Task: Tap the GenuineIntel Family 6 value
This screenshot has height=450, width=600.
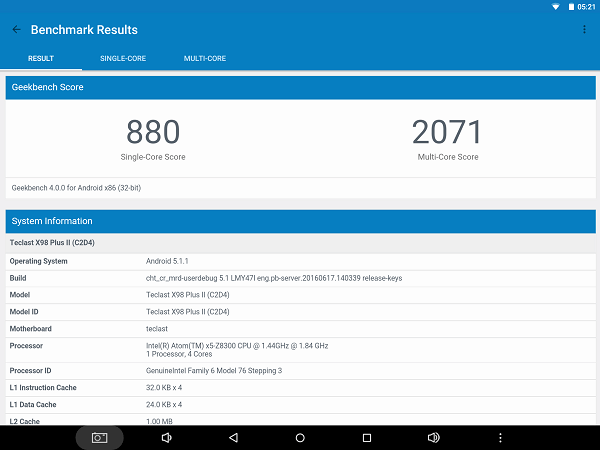Action: 214,371
